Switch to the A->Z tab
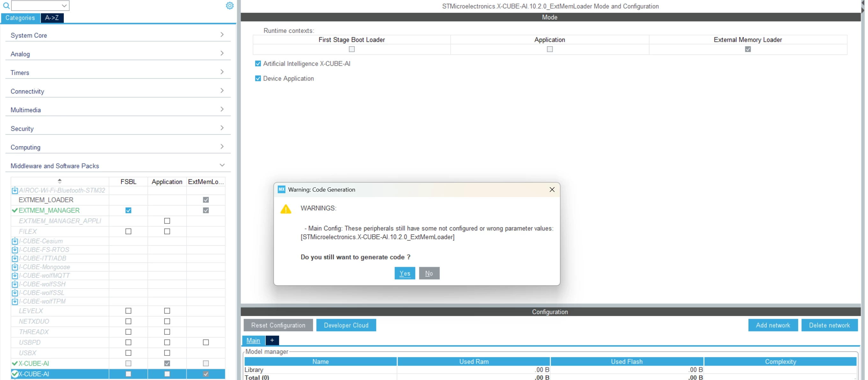This screenshot has height=380, width=868. click(52, 18)
